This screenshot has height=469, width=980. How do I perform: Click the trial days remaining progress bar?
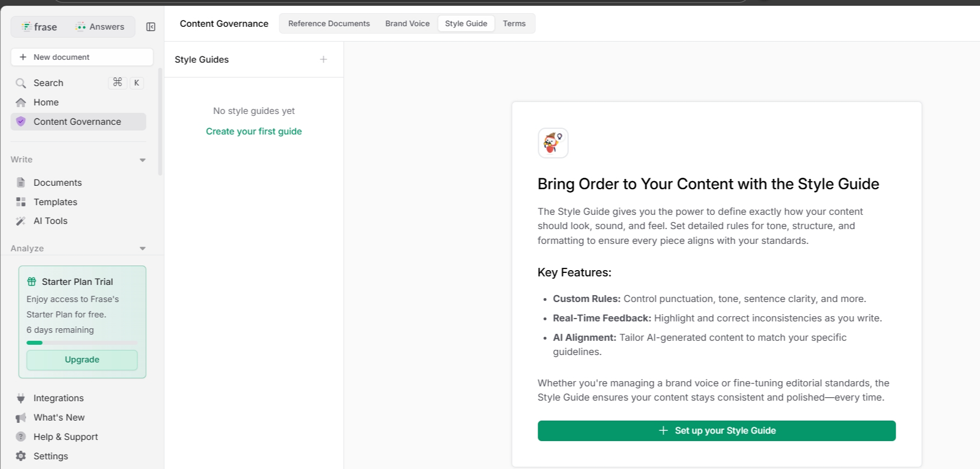pos(82,342)
